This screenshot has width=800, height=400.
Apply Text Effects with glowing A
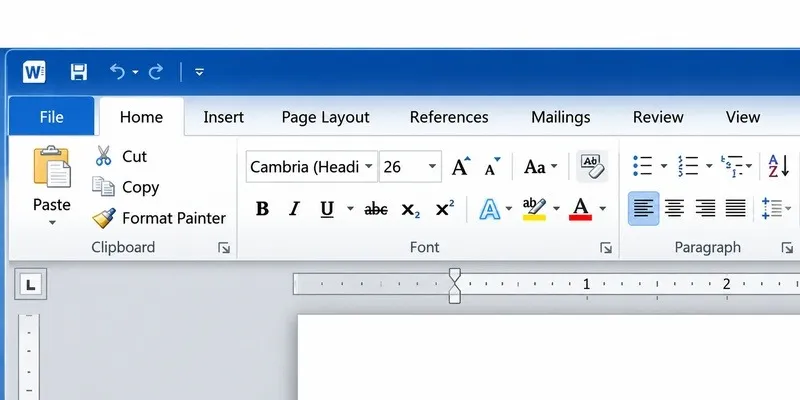[x=489, y=209]
